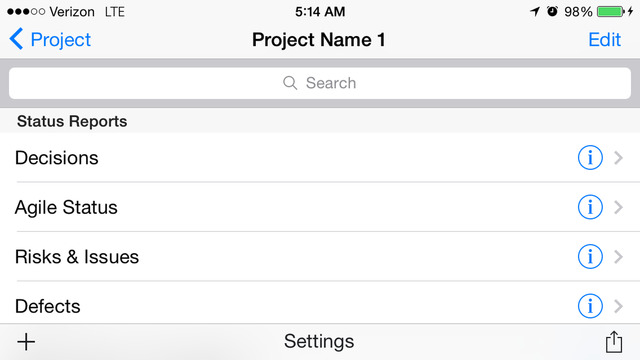Select the Decisions list item
Viewport: 640px width, 360px height.
coord(320,158)
